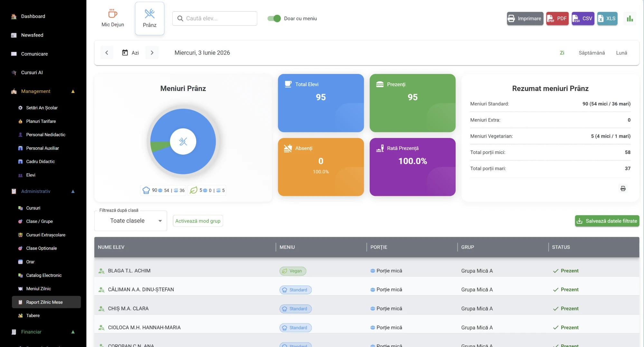Select the Săptămână view option
644x347 pixels.
click(592, 53)
